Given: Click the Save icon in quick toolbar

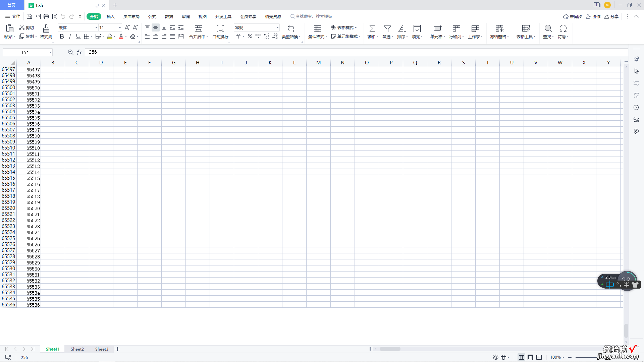Looking at the screenshot, I should coord(29,16).
